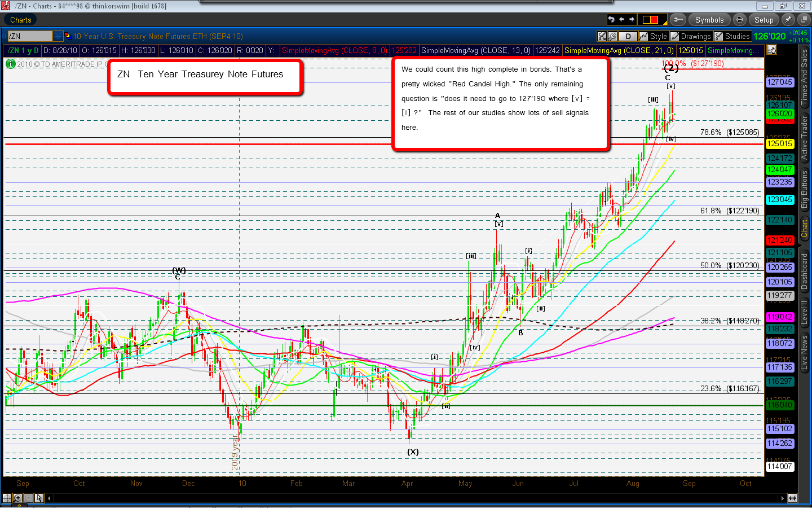This screenshot has width=812, height=508.
Task: Click the zoom-in magnifier icon at bottom
Action: [17, 498]
